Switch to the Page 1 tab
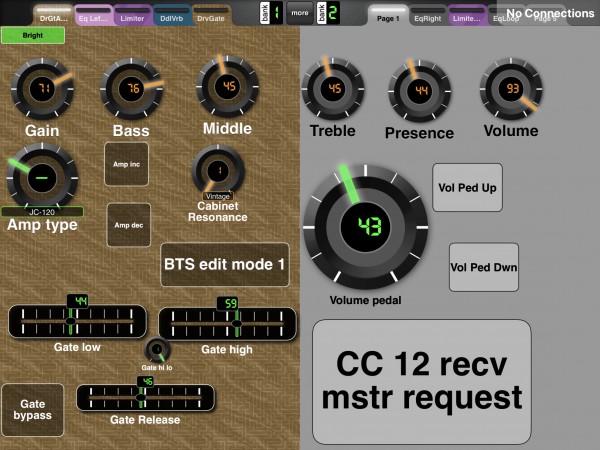600x450 pixels. point(388,15)
